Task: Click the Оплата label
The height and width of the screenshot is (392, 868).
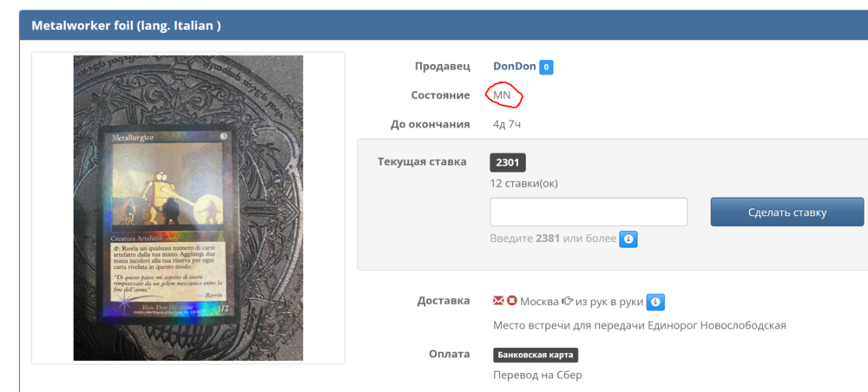Action: pos(450,355)
